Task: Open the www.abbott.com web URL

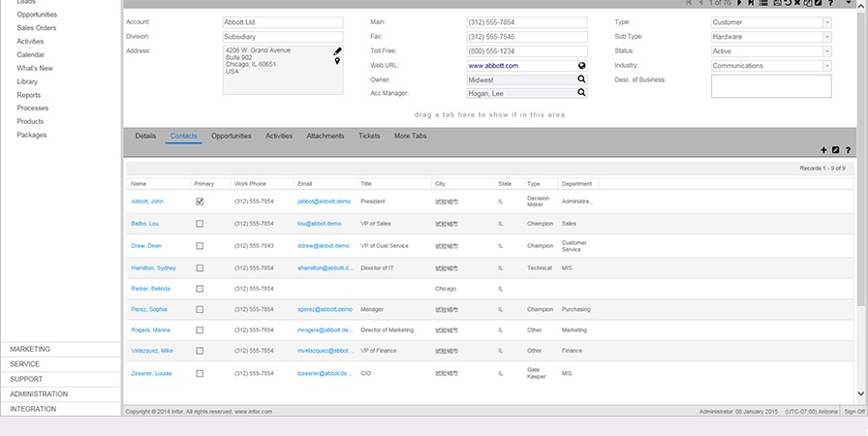Action: (493, 65)
